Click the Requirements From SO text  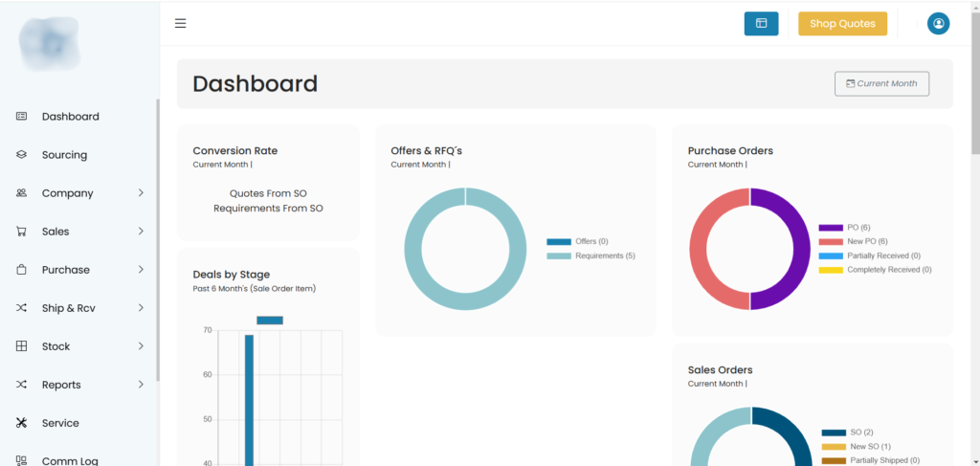pyautogui.click(x=268, y=208)
